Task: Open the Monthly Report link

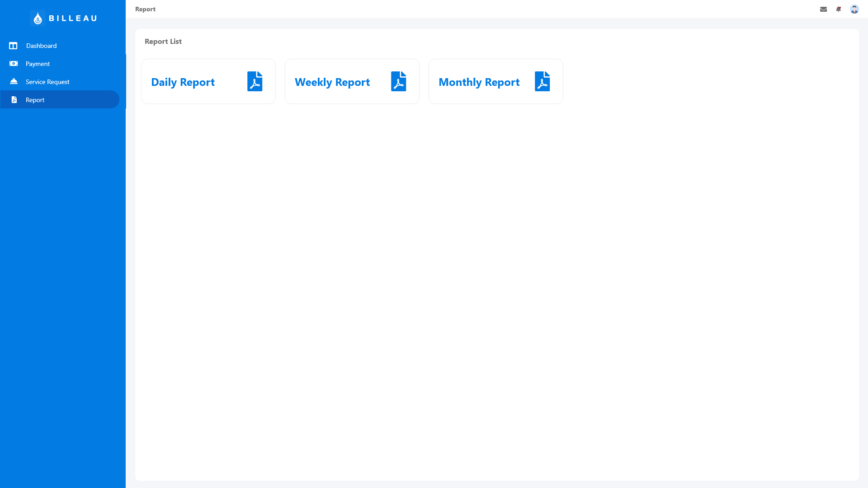Action: 479,82
